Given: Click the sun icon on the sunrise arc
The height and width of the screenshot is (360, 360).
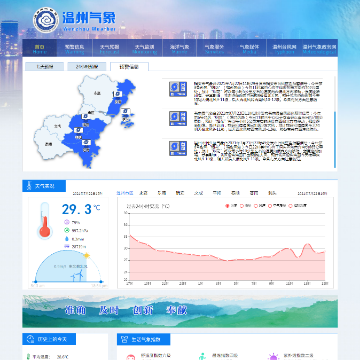Looking at the screenshot, I should 87,255.
